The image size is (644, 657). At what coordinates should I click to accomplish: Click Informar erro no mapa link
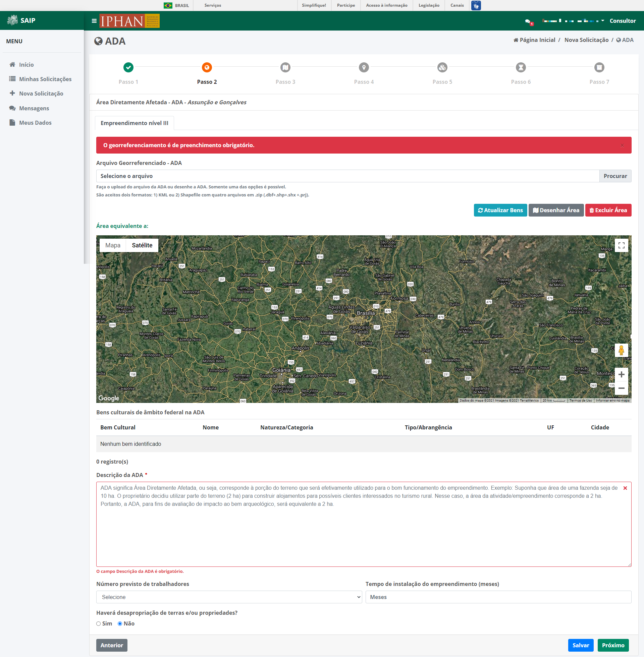pyautogui.click(x=612, y=401)
